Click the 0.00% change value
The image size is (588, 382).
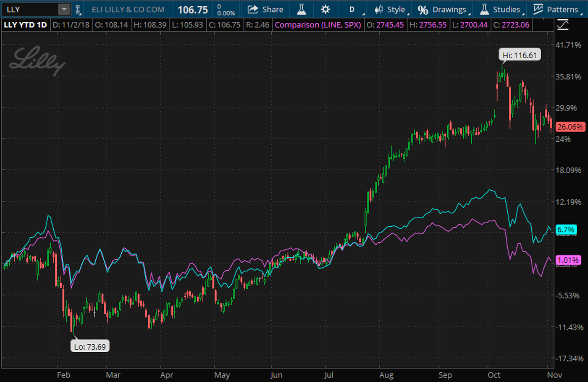[226, 13]
